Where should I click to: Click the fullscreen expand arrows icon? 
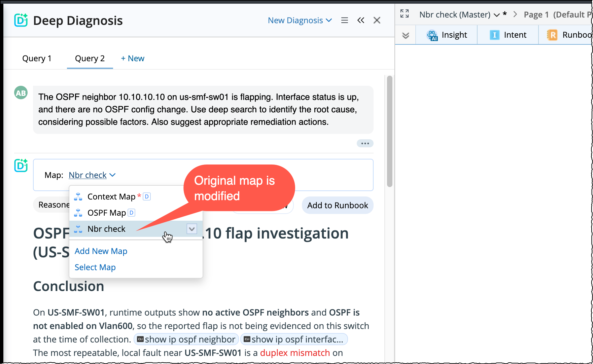tap(405, 14)
